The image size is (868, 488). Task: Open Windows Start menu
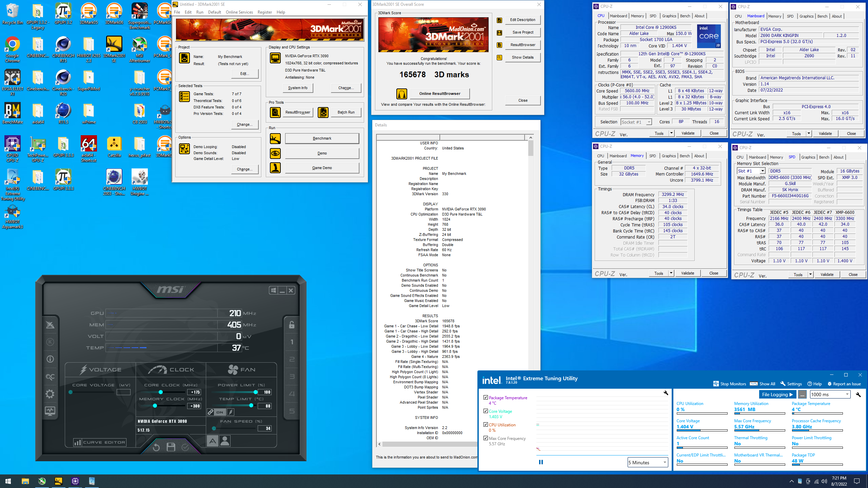8,481
